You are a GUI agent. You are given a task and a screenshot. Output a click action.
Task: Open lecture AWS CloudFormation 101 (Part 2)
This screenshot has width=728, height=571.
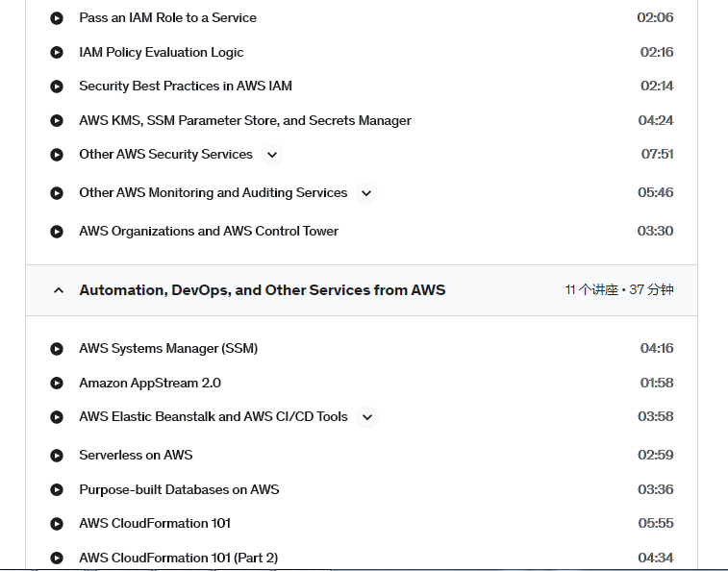[179, 558]
